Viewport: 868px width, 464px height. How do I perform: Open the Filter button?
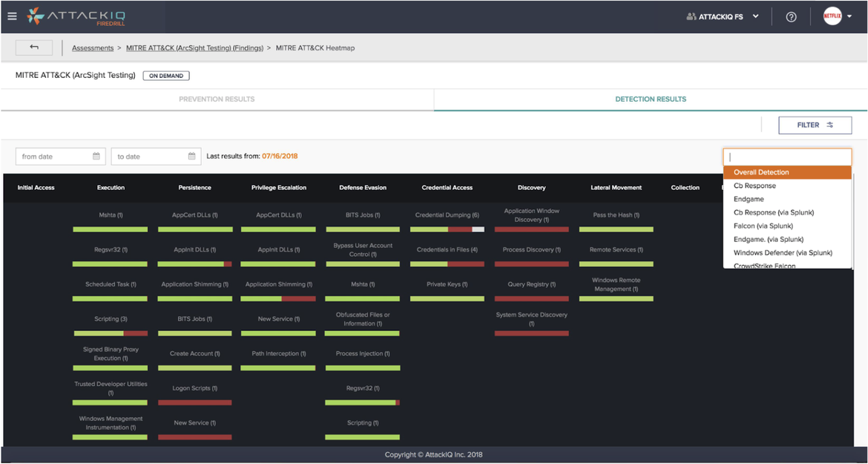[815, 125]
